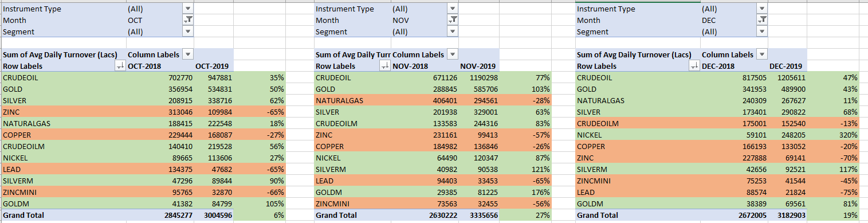Open Month filter button showing OCT
Image resolution: width=868 pixels, height=223 pixels.
(188, 20)
